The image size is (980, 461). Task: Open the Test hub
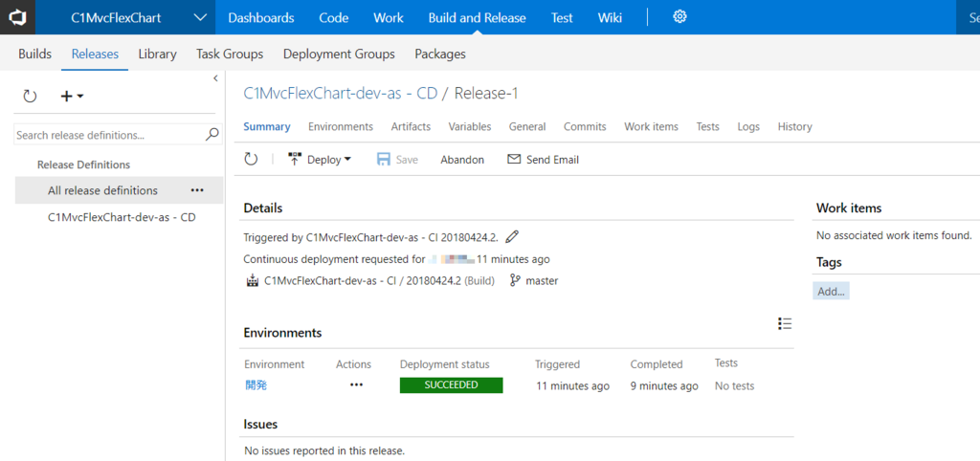[x=562, y=17]
